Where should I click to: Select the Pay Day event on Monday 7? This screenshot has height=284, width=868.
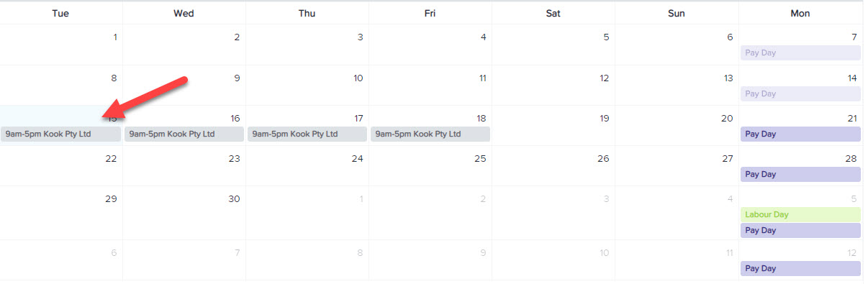pyautogui.click(x=800, y=52)
